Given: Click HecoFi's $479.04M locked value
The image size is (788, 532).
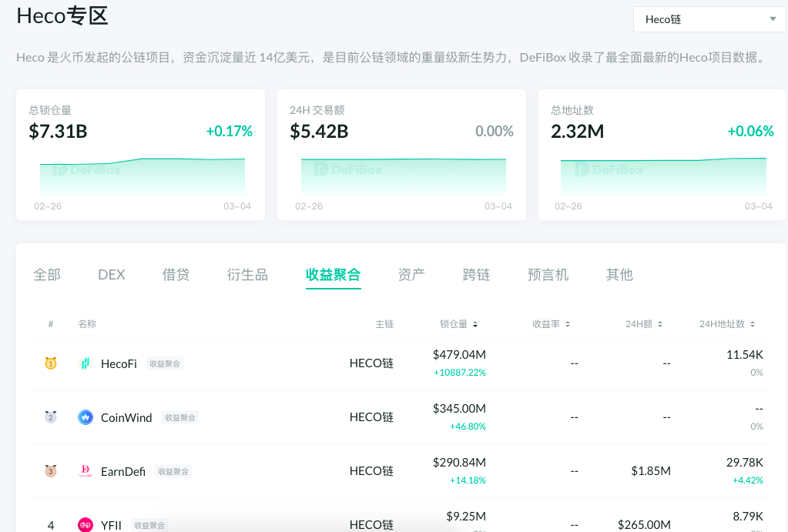Looking at the screenshot, I should point(459,355).
